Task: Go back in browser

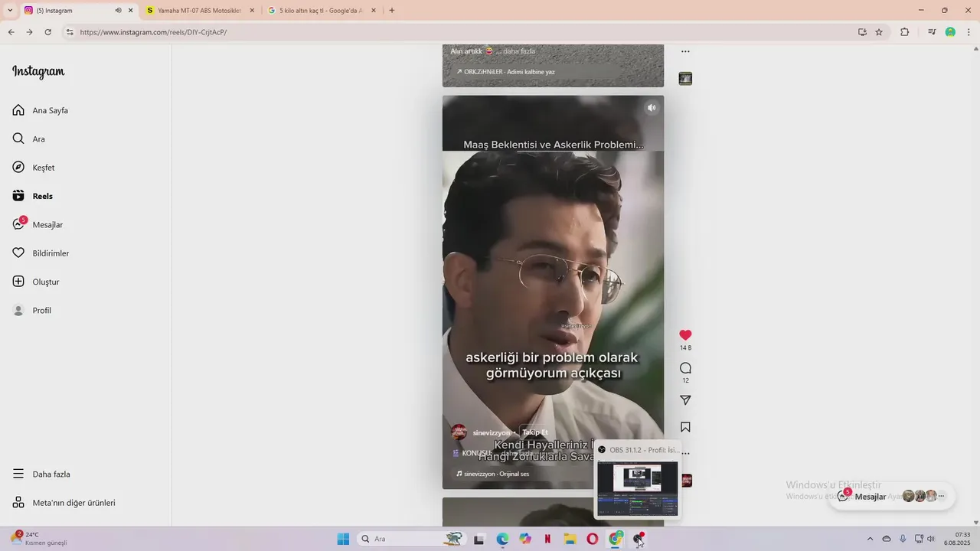Action: 11,32
